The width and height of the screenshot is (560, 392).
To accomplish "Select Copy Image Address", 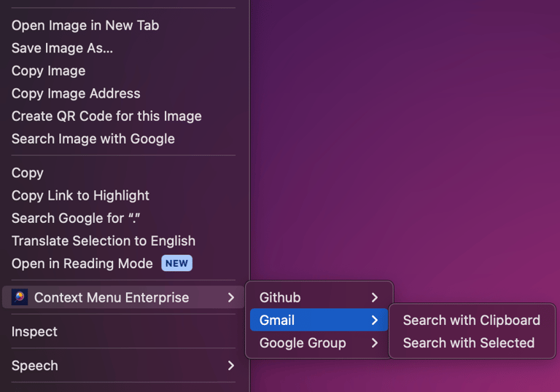I will click(x=76, y=93).
